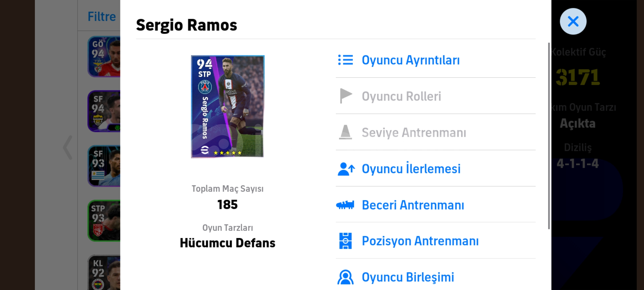Open Pozisyon Antrenmanı

coord(420,241)
